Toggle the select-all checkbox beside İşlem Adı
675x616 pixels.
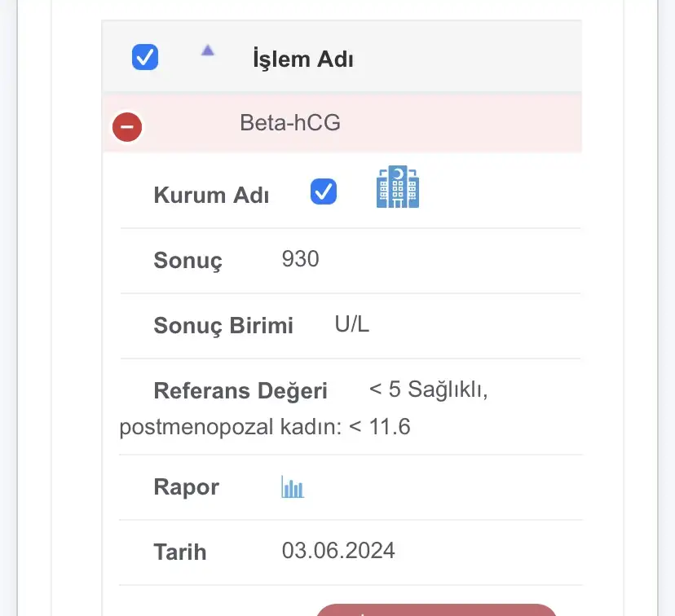click(x=145, y=57)
